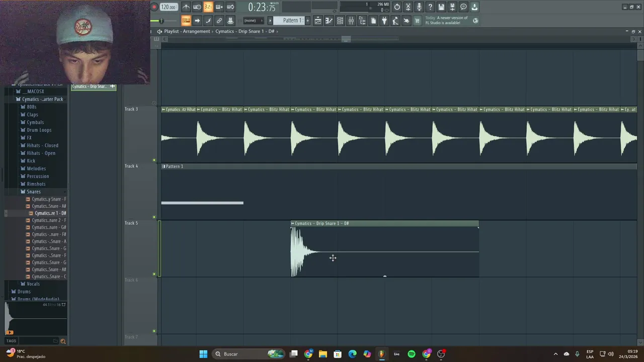Click Playlist - Arrangement breadcrumb
644x362 pixels.
tap(187, 31)
